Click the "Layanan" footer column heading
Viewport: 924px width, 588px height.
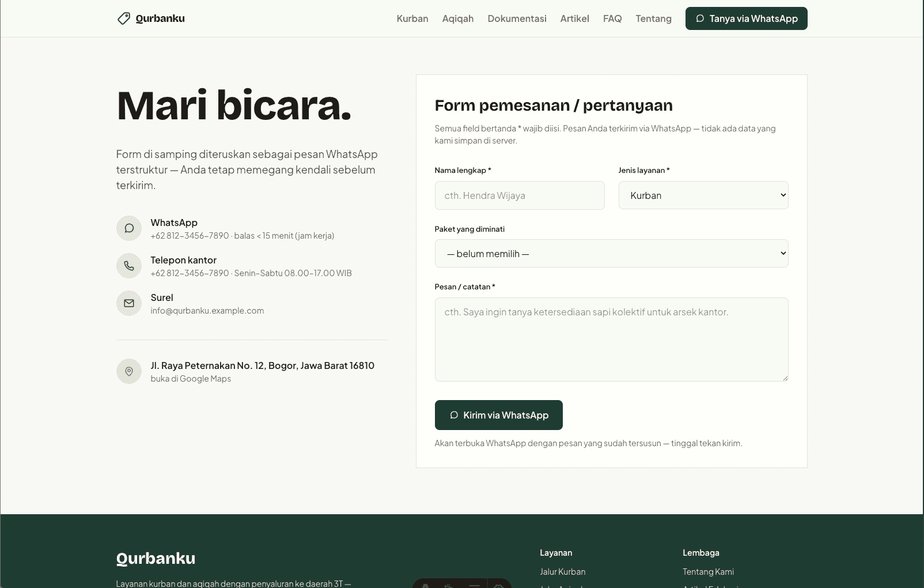tap(556, 553)
